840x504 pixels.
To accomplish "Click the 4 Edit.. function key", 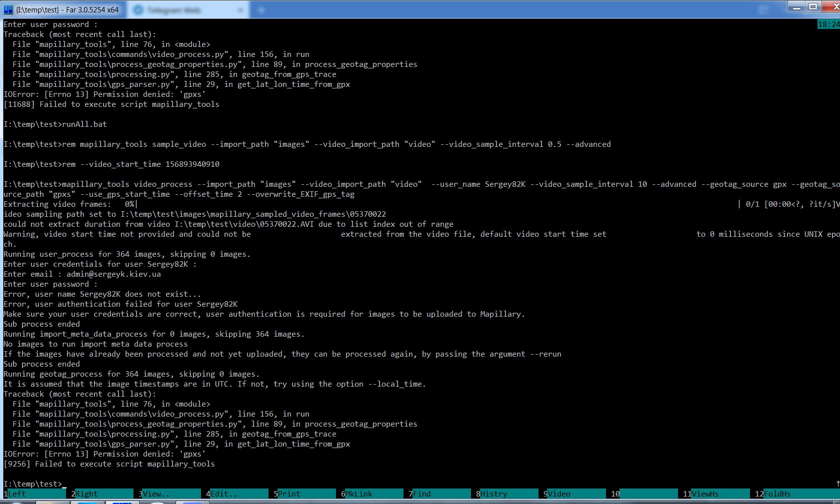I will click(237, 494).
